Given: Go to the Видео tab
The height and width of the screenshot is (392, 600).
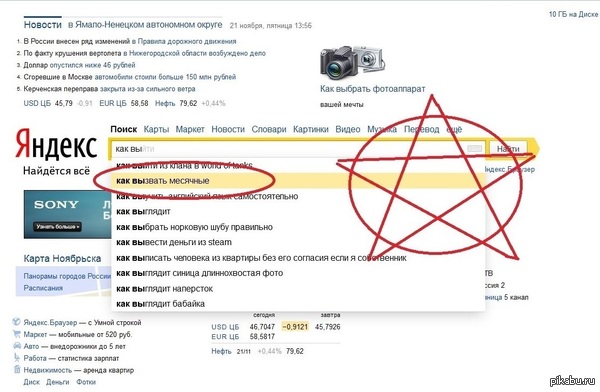Looking at the screenshot, I should pos(347,129).
